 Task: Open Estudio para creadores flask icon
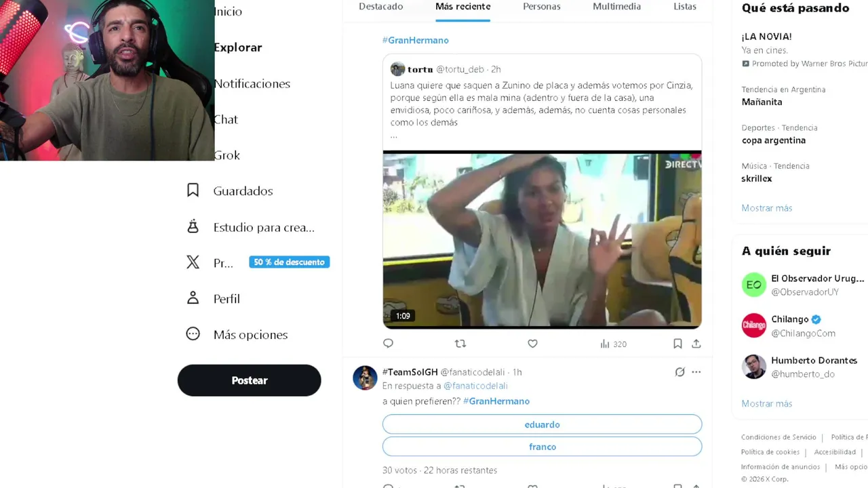click(193, 227)
